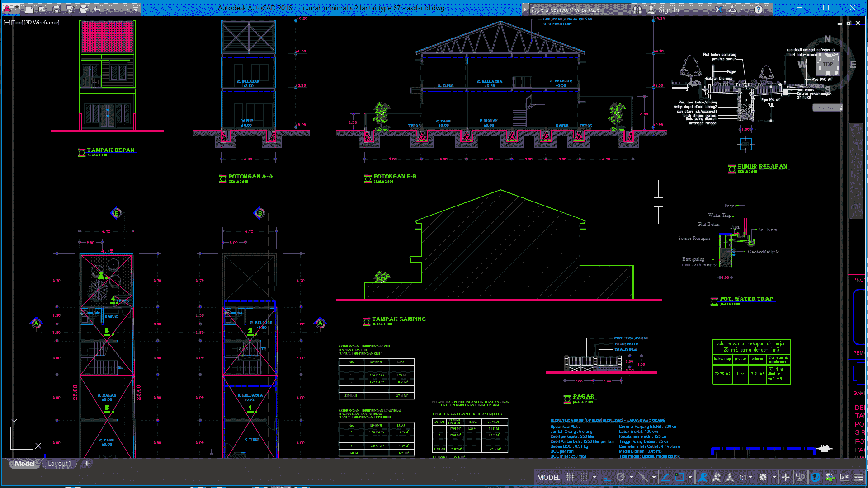868x488 pixels.
Task: Toggle drawing grid display
Action: [x=570, y=477]
